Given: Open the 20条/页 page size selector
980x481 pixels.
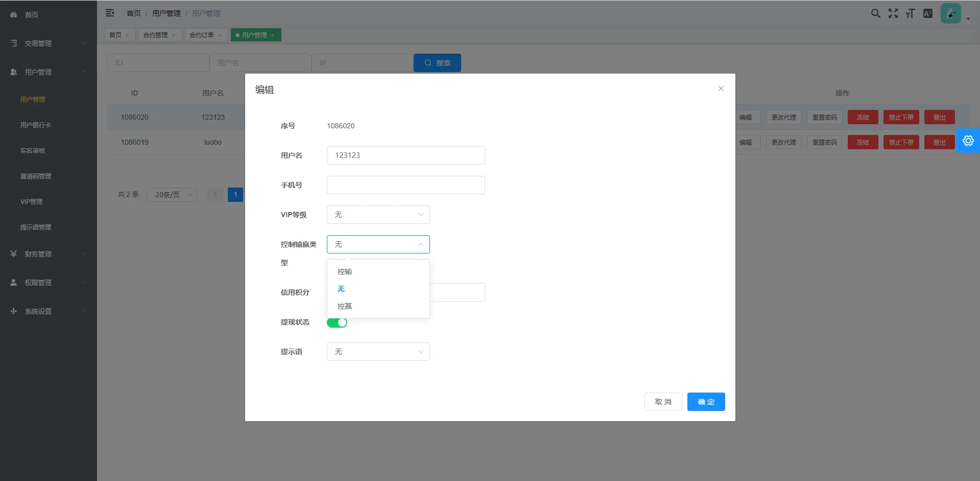Looking at the screenshot, I should point(171,195).
